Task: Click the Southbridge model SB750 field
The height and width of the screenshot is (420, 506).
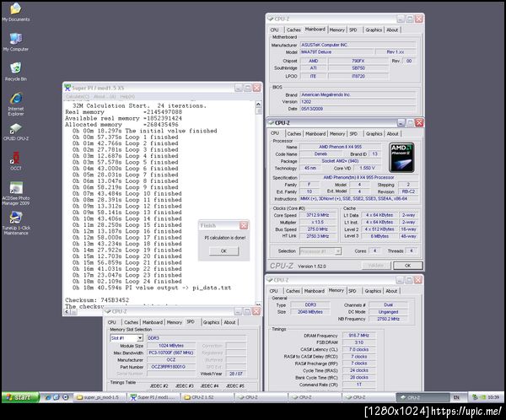Action: tap(358, 67)
